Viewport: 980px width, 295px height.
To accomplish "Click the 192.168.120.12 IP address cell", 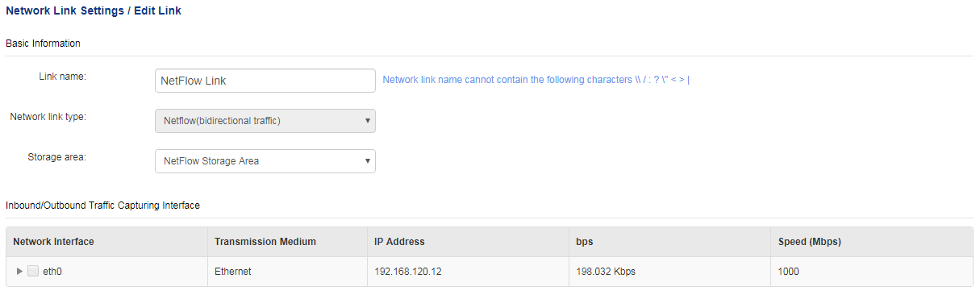I will click(408, 272).
